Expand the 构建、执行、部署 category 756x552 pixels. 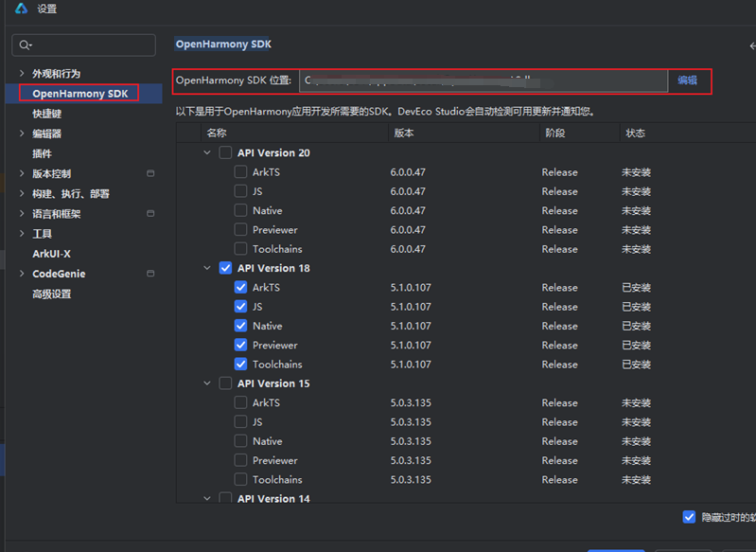[x=22, y=194]
